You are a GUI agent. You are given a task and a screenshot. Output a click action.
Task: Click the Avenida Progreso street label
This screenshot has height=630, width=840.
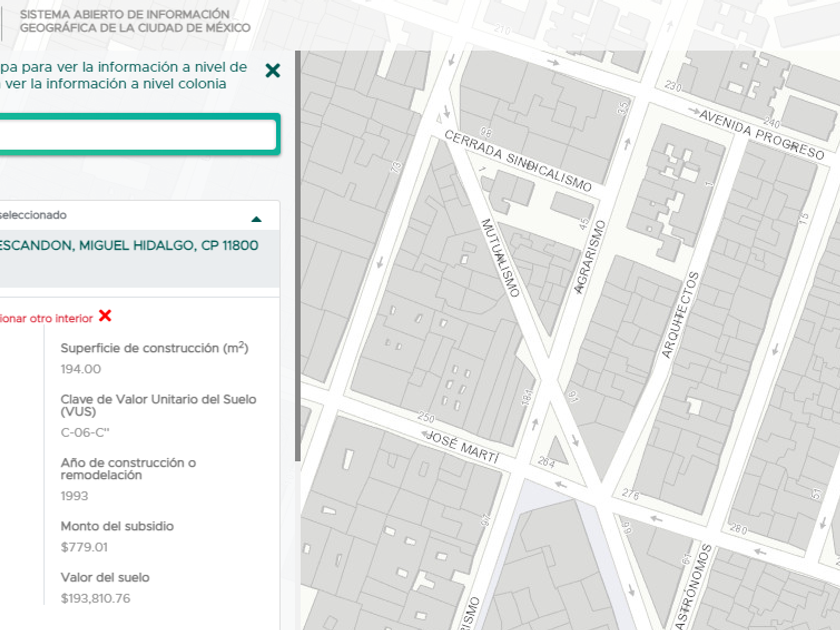click(762, 134)
